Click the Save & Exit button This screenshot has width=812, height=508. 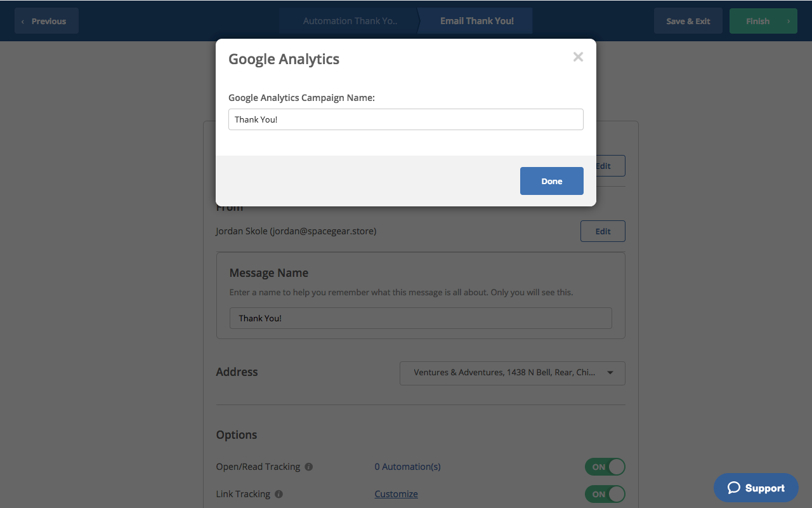[x=688, y=21]
